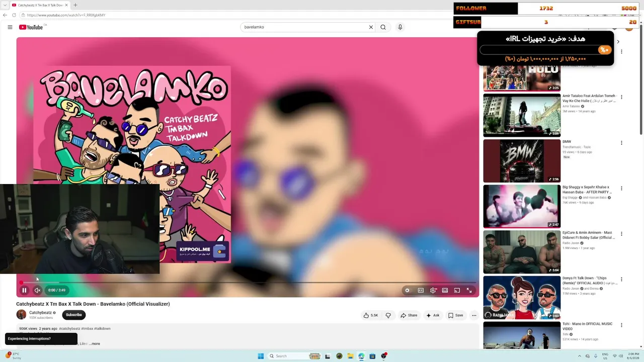Open the ENG US language switcher

605,356
